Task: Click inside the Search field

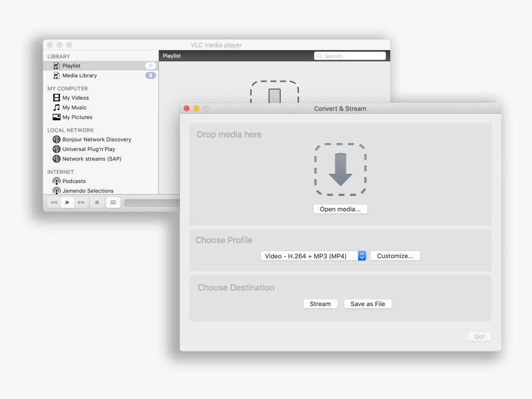Action: 350,55
